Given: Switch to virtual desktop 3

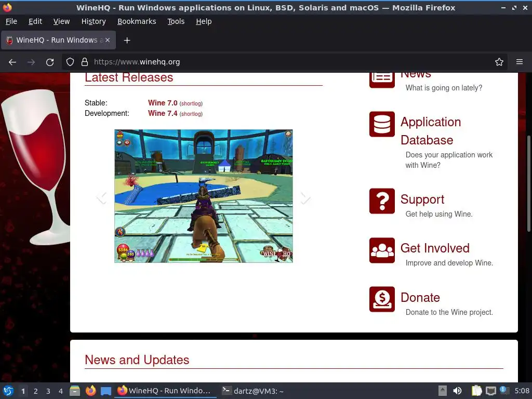Looking at the screenshot, I should click(x=48, y=391).
